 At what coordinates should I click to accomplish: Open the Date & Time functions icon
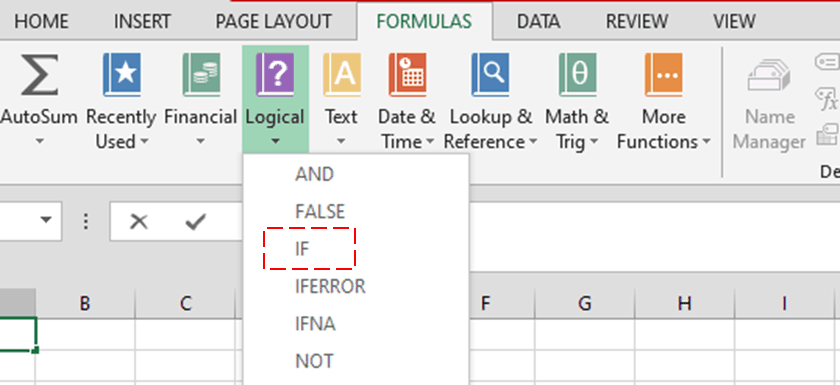408,75
